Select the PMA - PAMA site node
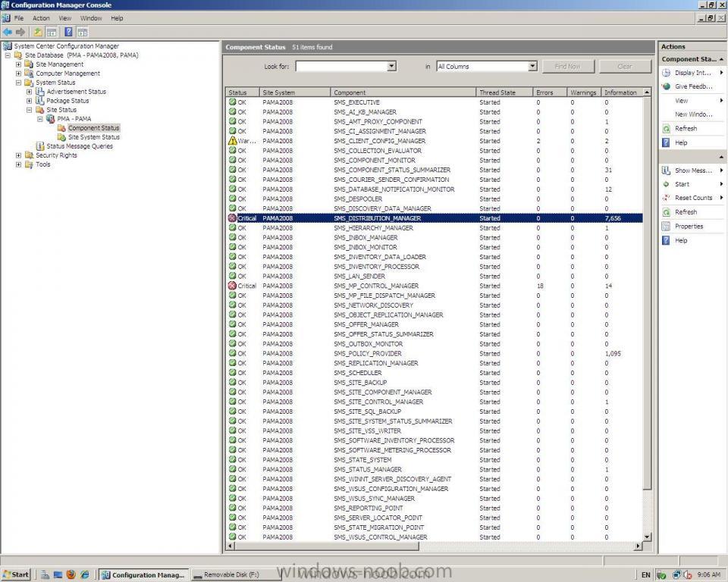The width and height of the screenshot is (728, 582). pyautogui.click(x=74, y=119)
